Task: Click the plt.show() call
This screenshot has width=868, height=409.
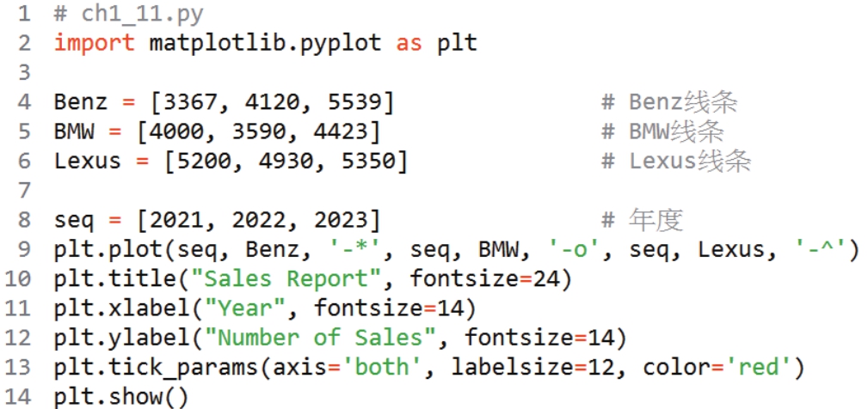Action: (120, 397)
